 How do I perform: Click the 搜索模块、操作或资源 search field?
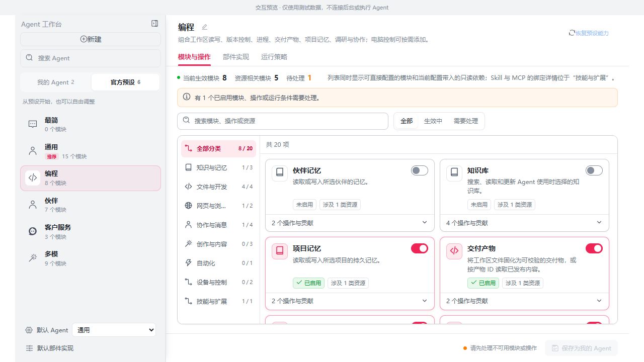pyautogui.click(x=283, y=121)
